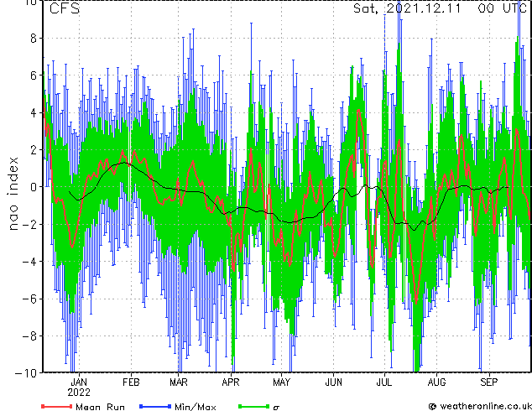The width and height of the screenshot is (532, 411).
Task: Click the SEP month label
Action: (489, 382)
